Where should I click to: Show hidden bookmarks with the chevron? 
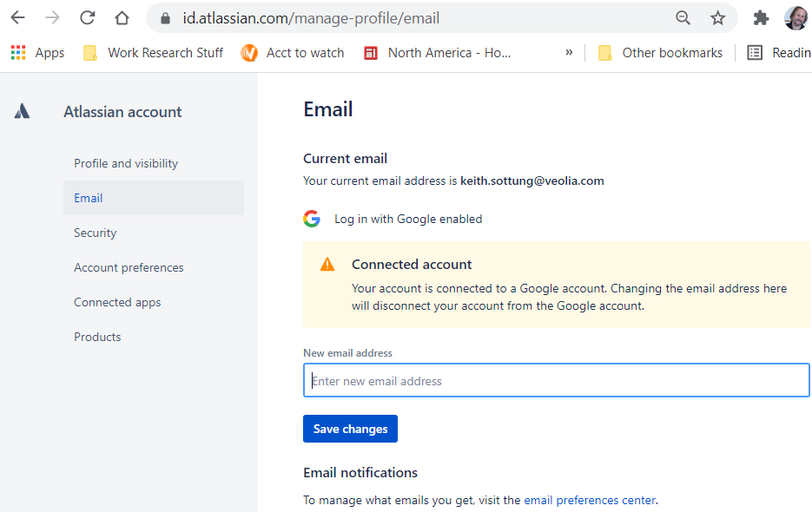[569, 52]
